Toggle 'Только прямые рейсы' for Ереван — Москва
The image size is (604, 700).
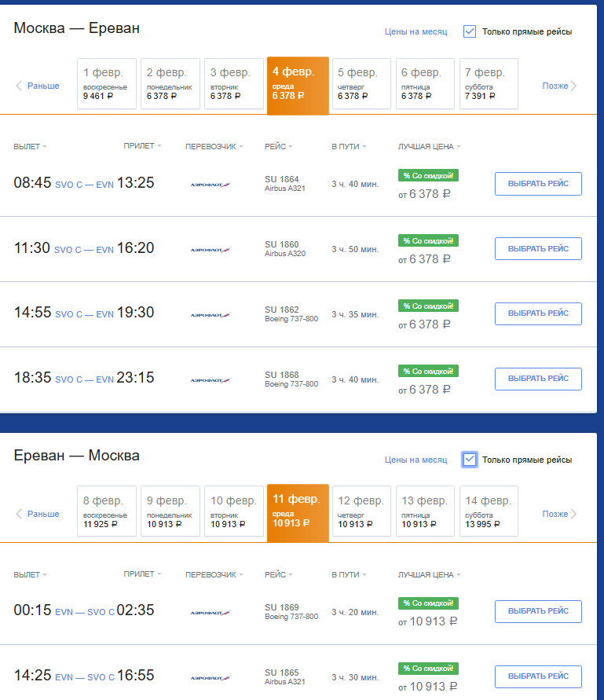point(470,460)
